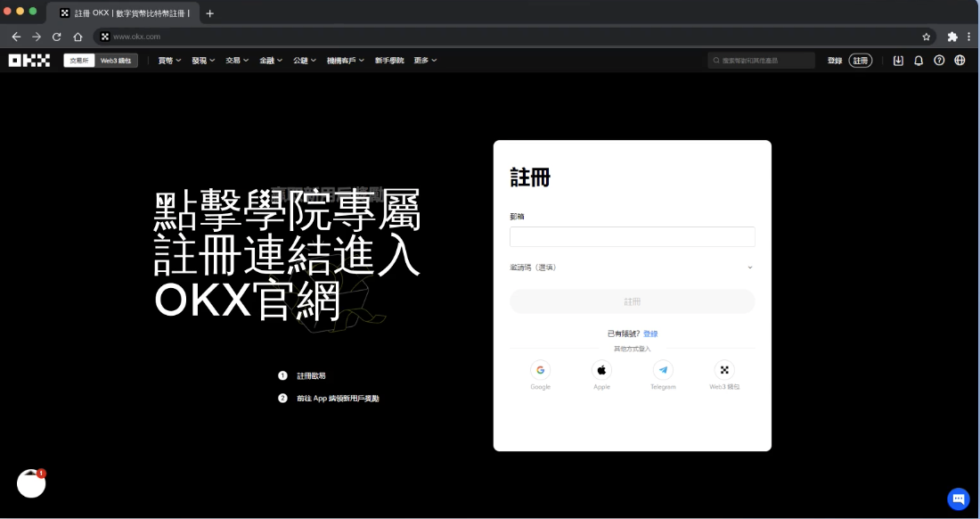980x519 pixels.
Task: Go back in browser history
Action: pyautogui.click(x=16, y=37)
